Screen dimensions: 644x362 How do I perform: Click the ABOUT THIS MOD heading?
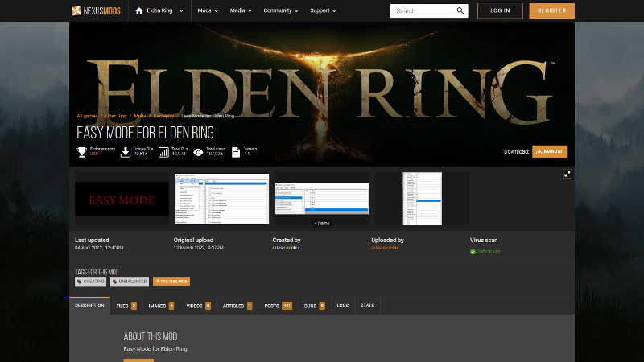(x=151, y=336)
